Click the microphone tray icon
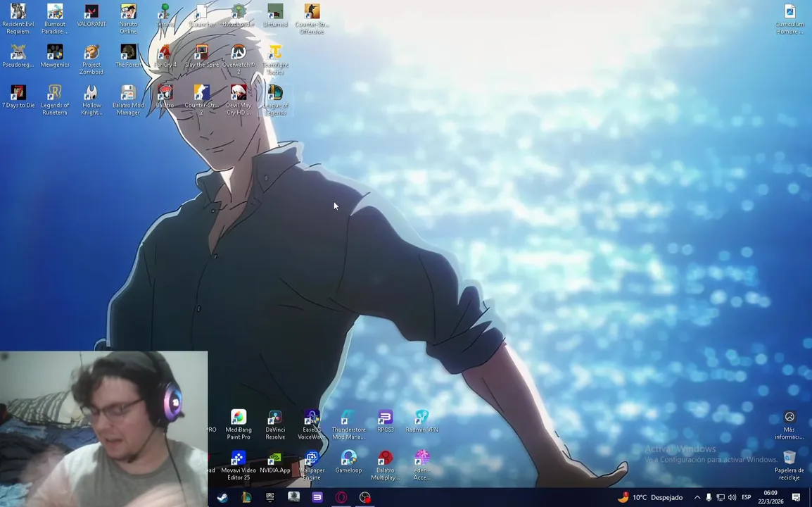This screenshot has height=507, width=812. [709, 497]
